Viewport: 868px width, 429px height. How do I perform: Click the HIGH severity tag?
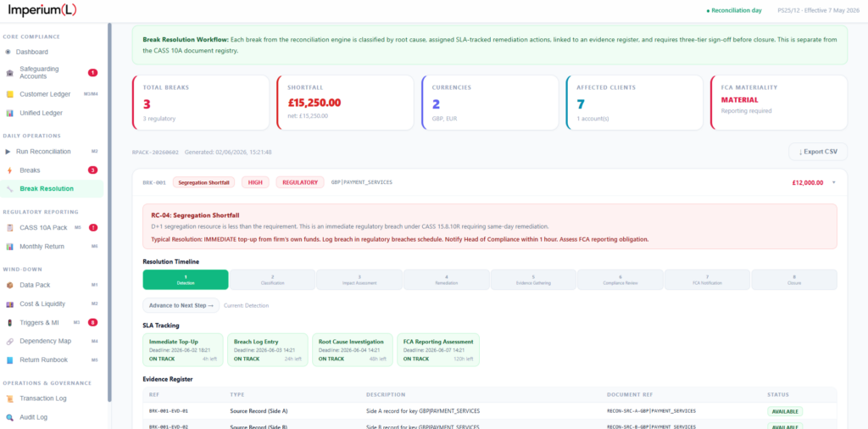coord(255,182)
